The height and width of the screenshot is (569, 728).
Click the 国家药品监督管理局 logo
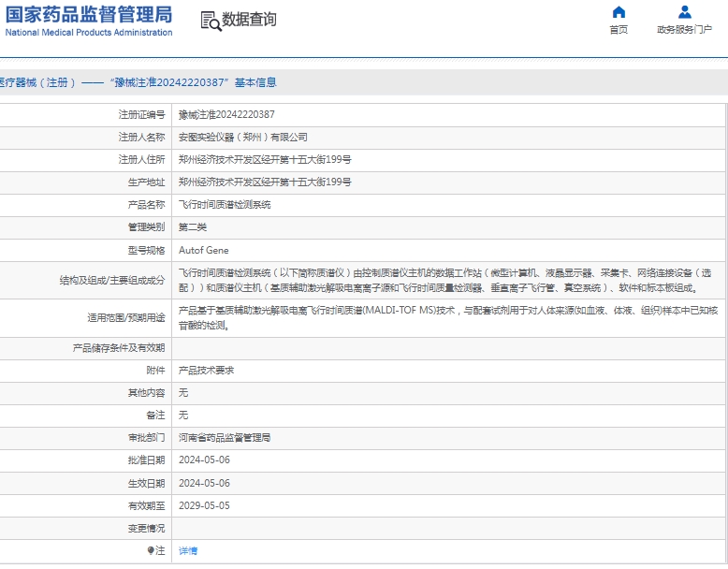[x=89, y=14]
